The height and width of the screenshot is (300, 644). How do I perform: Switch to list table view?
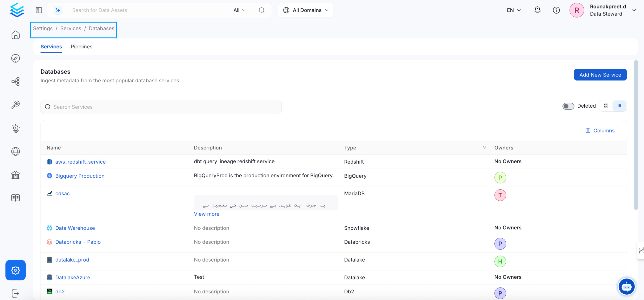[619, 106]
